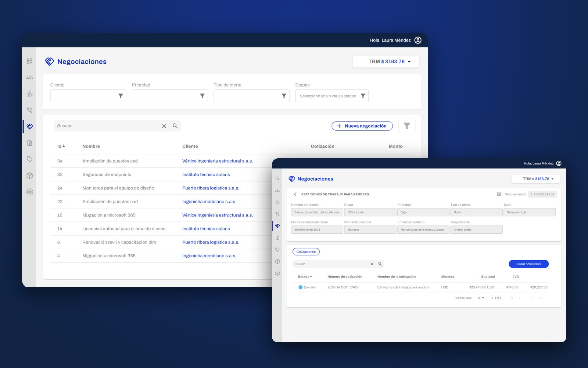Screen dimensions: 588x368
Task: Open settings gear in back window sidebar
Action: coord(30,192)
